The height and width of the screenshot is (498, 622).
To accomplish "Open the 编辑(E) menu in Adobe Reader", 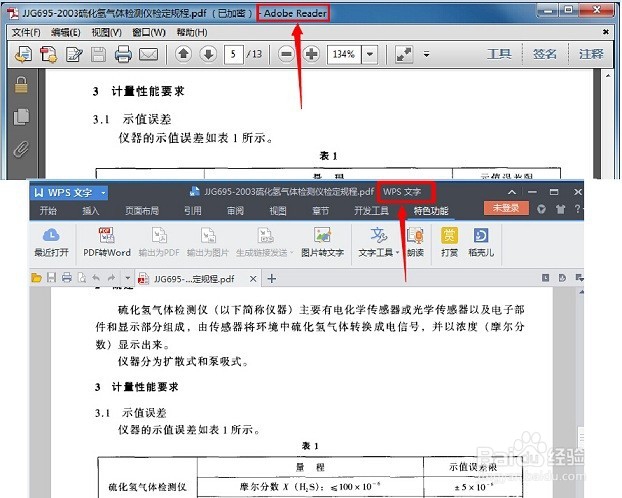I will click(x=65, y=32).
